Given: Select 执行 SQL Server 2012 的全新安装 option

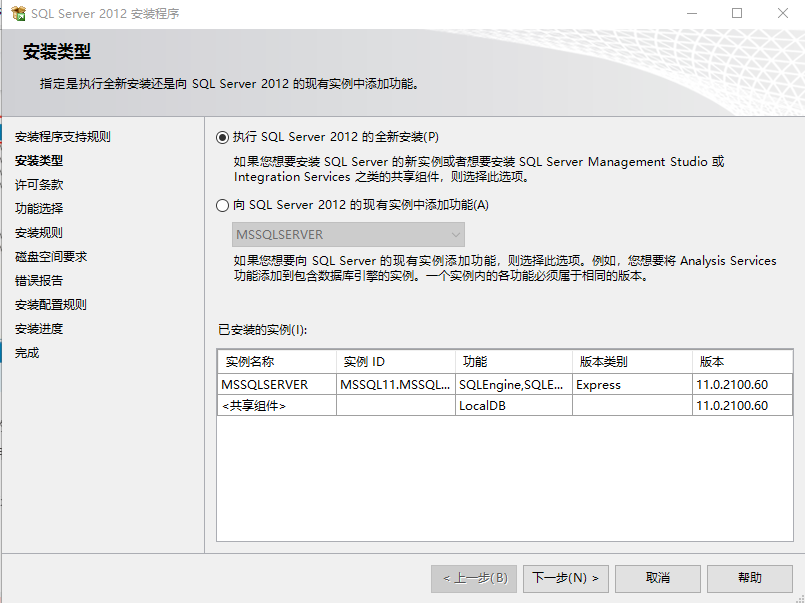Looking at the screenshot, I should pyautogui.click(x=222, y=138).
